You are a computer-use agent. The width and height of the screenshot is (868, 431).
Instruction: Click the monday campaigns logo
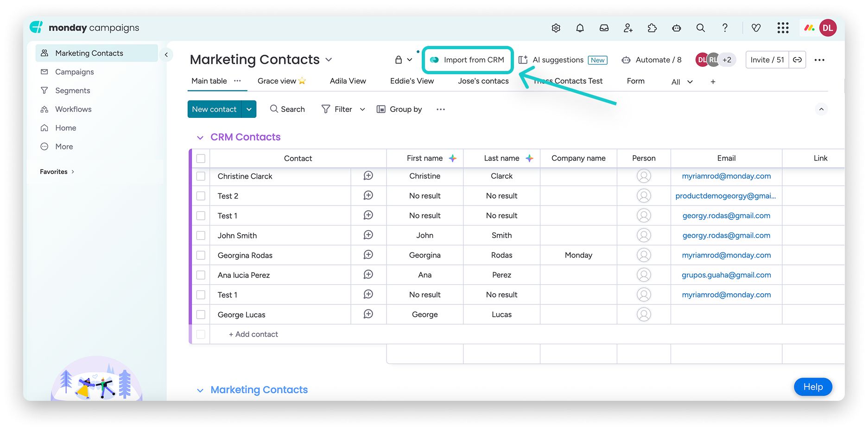pyautogui.click(x=84, y=28)
